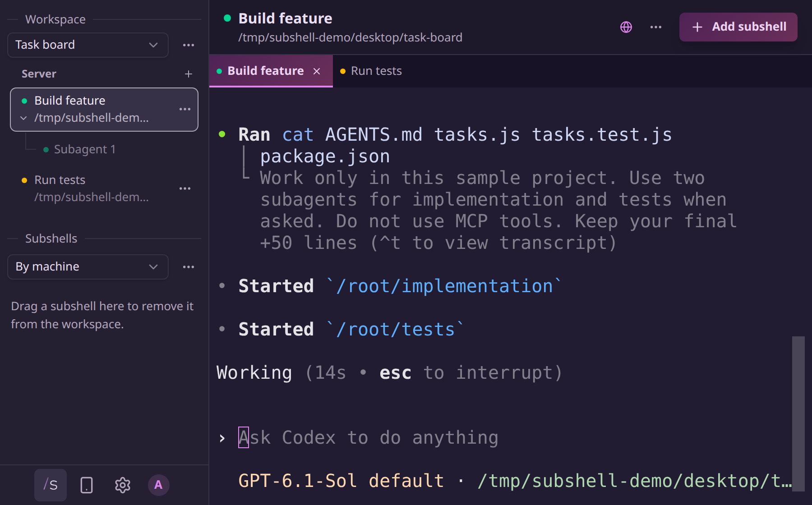The width and height of the screenshot is (812, 505).
Task: Focus the Ask Codex to do anything input
Action: point(368,438)
